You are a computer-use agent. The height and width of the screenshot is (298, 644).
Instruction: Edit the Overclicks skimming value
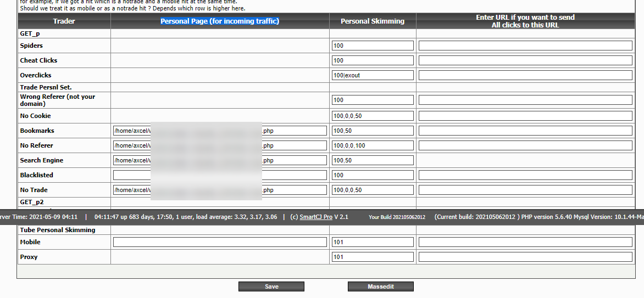[373, 75]
